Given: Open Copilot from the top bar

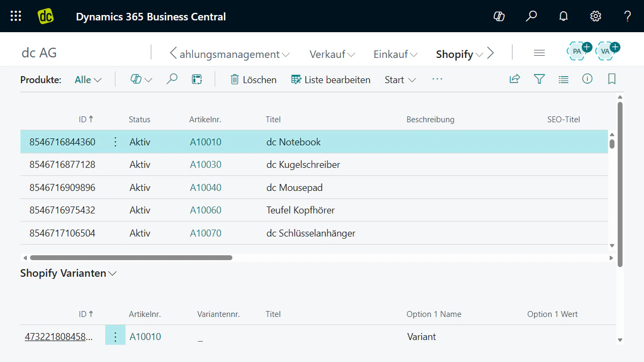Looking at the screenshot, I should click(499, 16).
